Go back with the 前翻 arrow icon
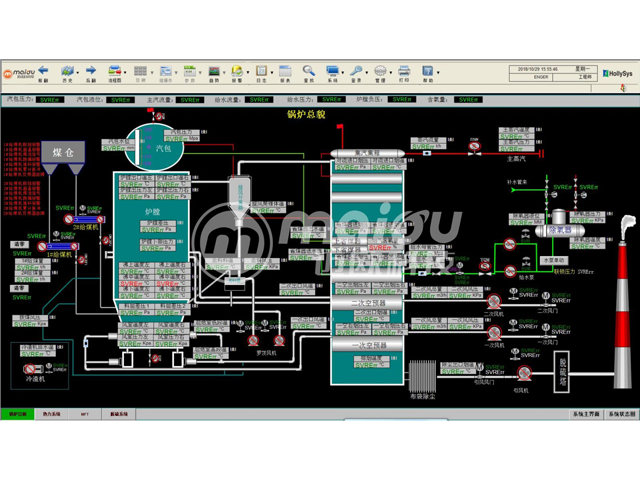This screenshot has width=640, height=480. 43,71
